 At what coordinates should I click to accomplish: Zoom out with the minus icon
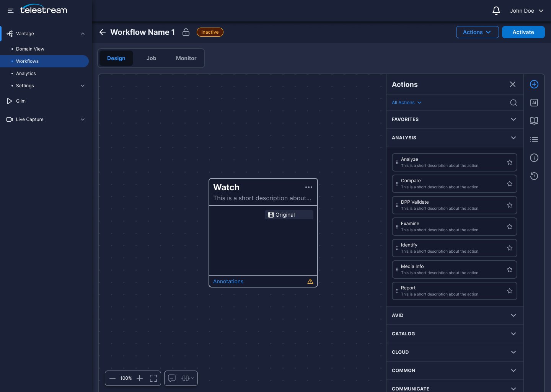112,378
